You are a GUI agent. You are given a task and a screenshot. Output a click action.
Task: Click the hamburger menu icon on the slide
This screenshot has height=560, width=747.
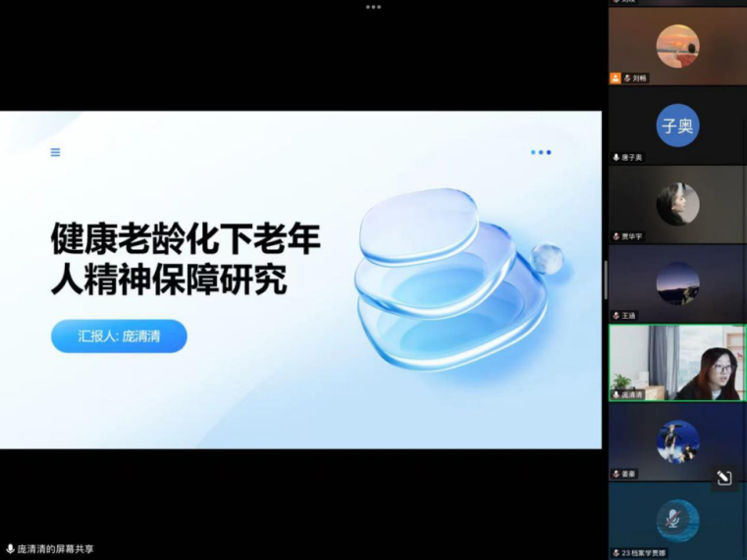(x=56, y=152)
